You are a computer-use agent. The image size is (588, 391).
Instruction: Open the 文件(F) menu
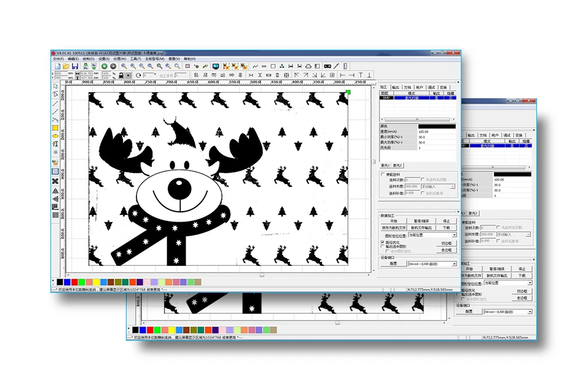pyautogui.click(x=58, y=59)
